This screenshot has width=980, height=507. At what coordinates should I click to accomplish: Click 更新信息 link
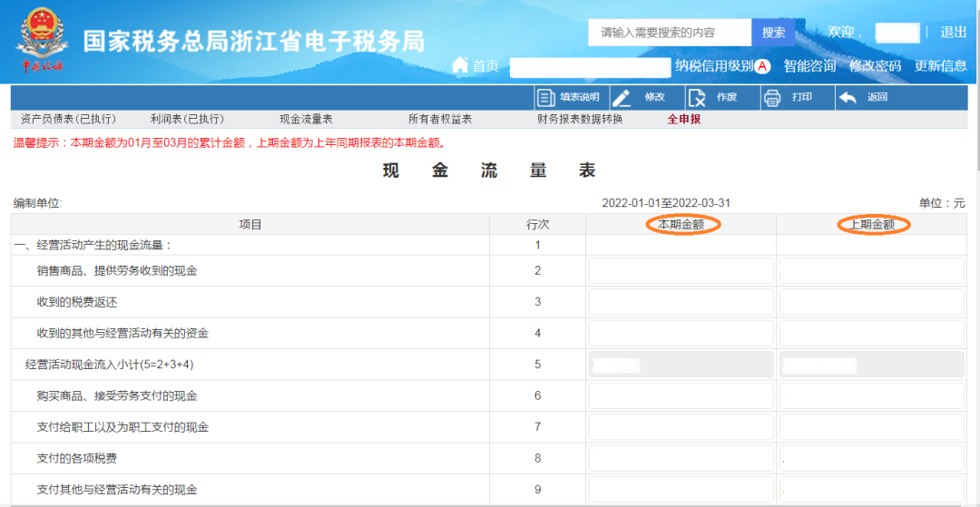(941, 66)
